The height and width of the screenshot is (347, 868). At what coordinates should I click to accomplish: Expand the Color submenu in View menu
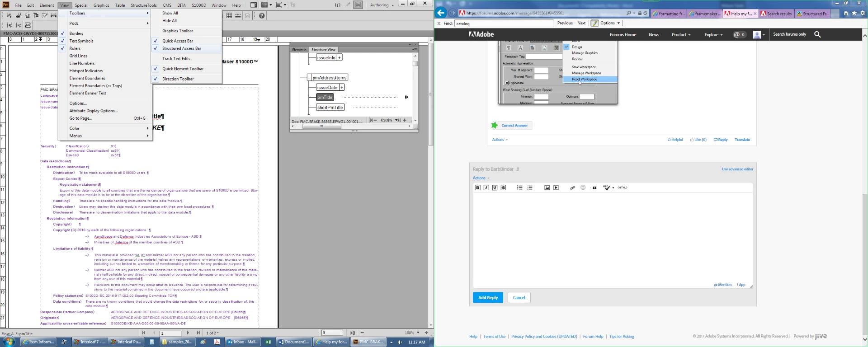tap(105, 128)
